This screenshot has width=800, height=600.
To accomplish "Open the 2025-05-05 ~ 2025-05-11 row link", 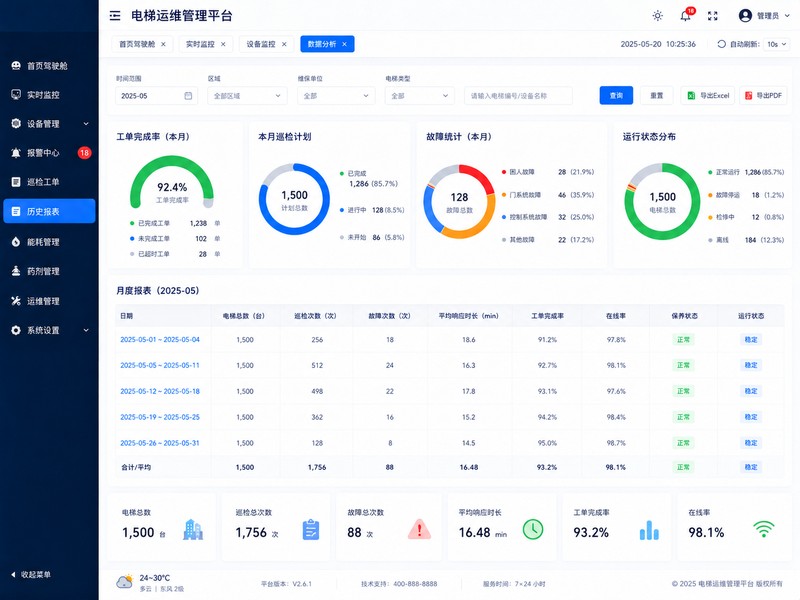I will pos(160,365).
